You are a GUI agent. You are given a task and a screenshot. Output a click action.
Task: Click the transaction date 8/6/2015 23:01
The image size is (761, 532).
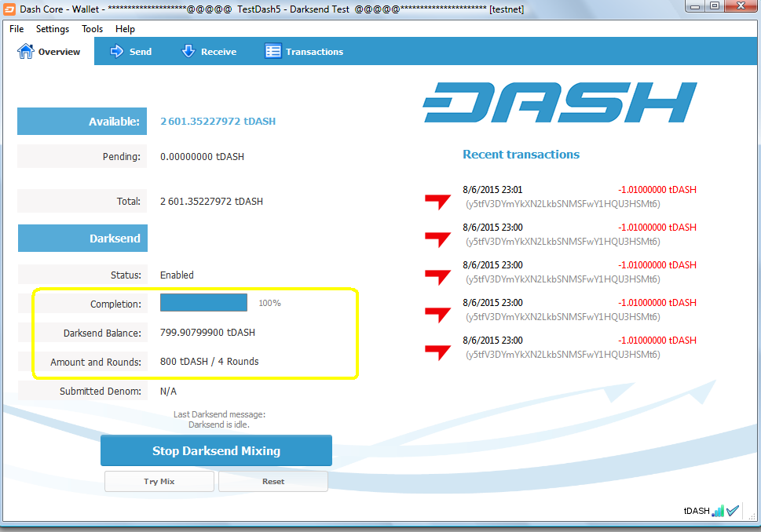(492, 190)
